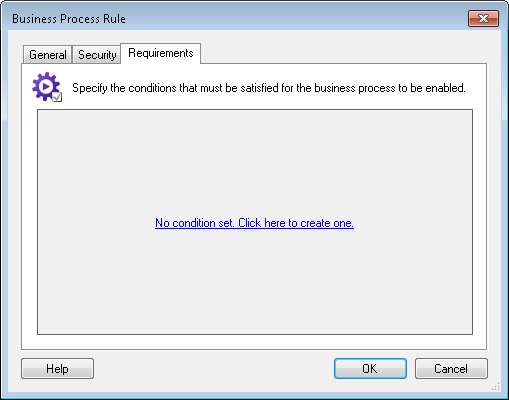Click the red X button in title bar
This screenshot has height=400, width=509.
click(483, 18)
